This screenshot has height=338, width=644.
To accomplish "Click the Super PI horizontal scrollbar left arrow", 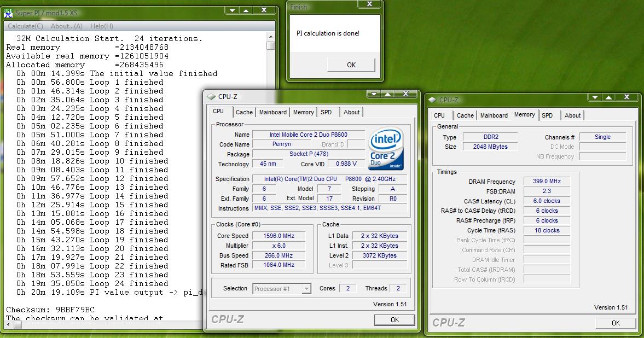I will point(8,324).
